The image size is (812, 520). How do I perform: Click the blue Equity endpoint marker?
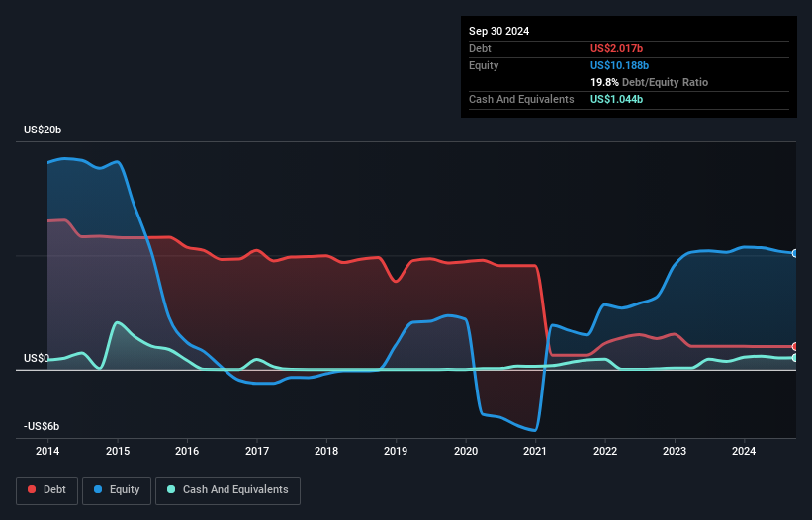(x=795, y=253)
